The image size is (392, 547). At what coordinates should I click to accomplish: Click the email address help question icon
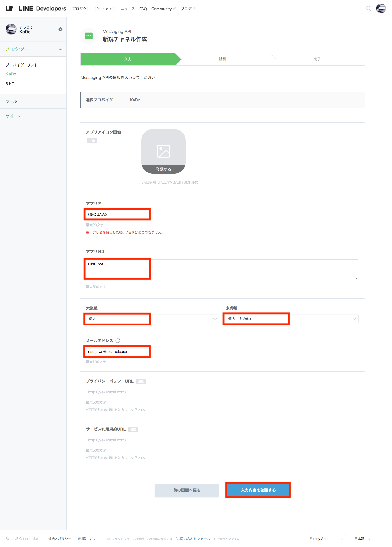[x=118, y=341]
